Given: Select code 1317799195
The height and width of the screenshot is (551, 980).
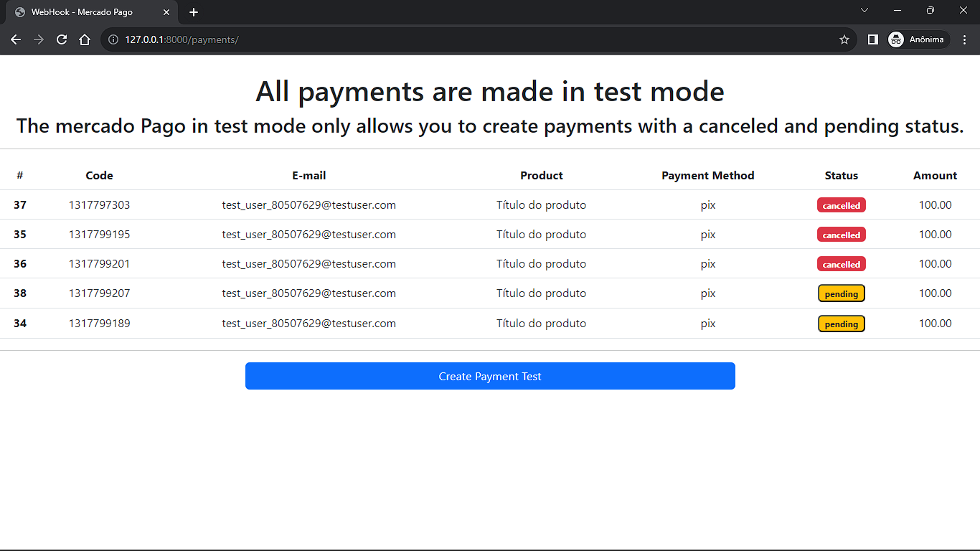Looking at the screenshot, I should (x=100, y=235).
